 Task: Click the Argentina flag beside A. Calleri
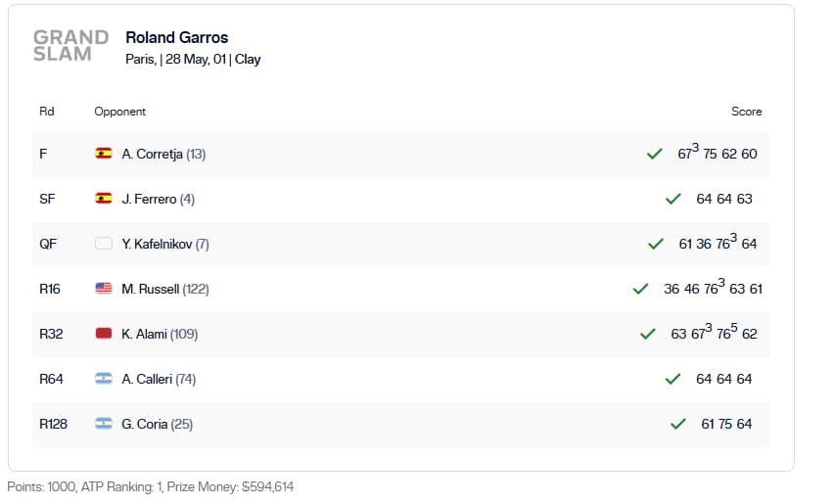tap(104, 379)
